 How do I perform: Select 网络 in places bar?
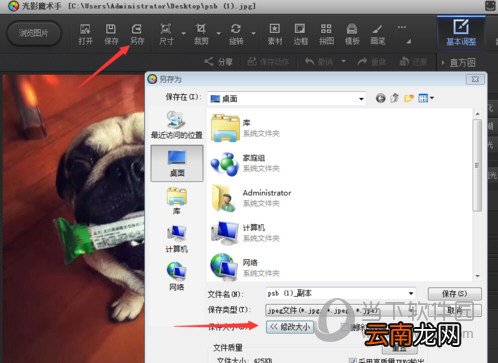tap(177, 276)
